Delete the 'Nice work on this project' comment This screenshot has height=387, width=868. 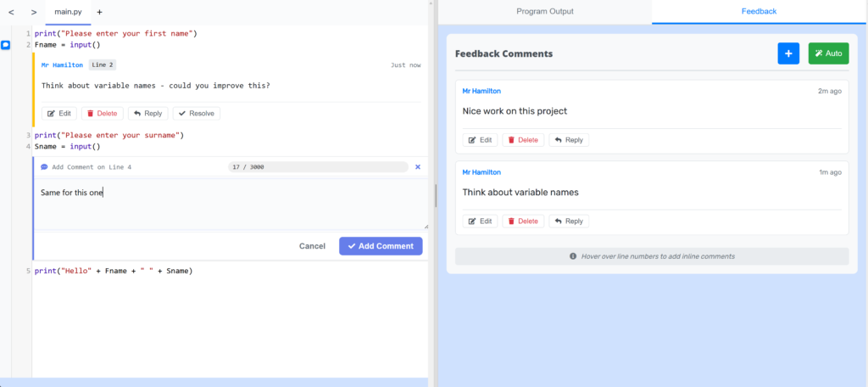point(523,140)
